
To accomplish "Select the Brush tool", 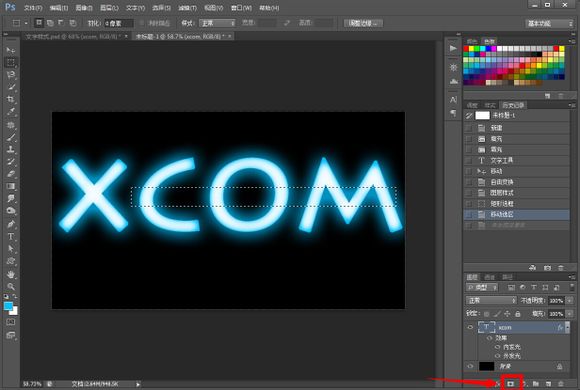I will [11, 137].
